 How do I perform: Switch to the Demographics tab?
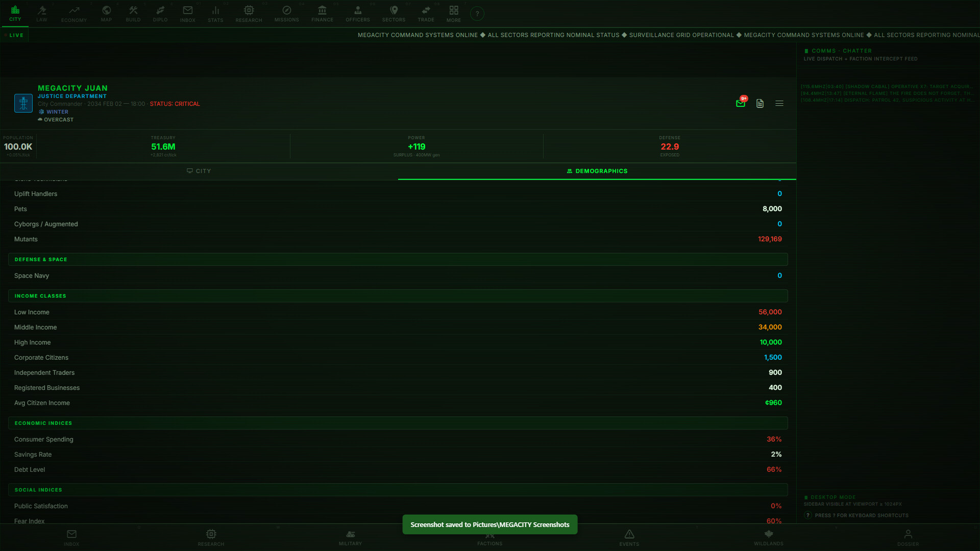[x=597, y=171]
